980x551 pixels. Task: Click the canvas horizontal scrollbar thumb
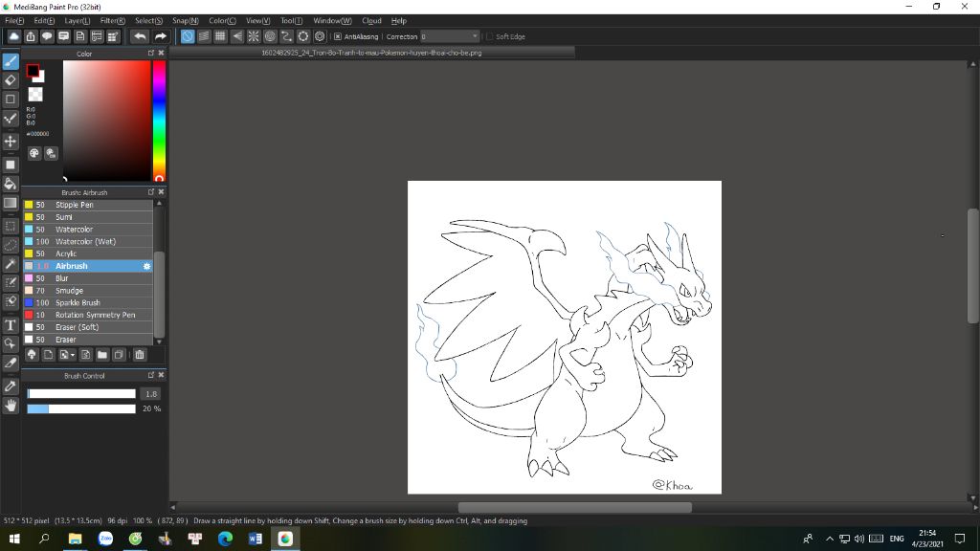click(x=575, y=507)
